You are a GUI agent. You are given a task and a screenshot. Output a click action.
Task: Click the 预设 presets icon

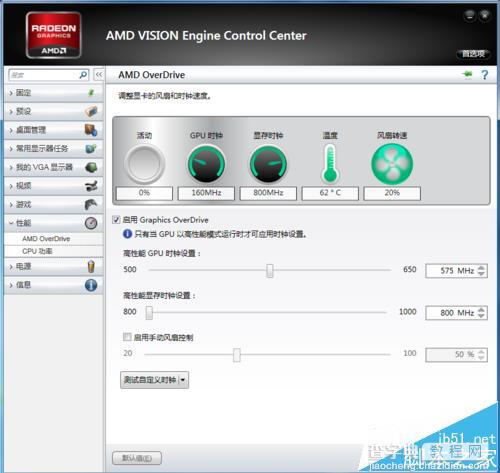91,111
